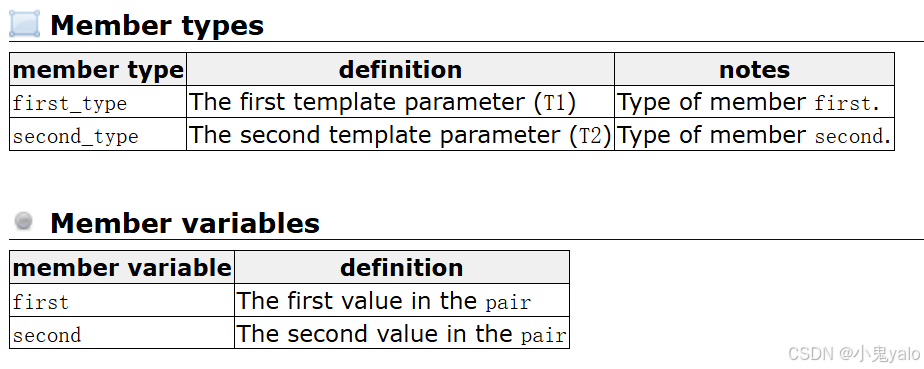Click the Member types section icon

25,24
